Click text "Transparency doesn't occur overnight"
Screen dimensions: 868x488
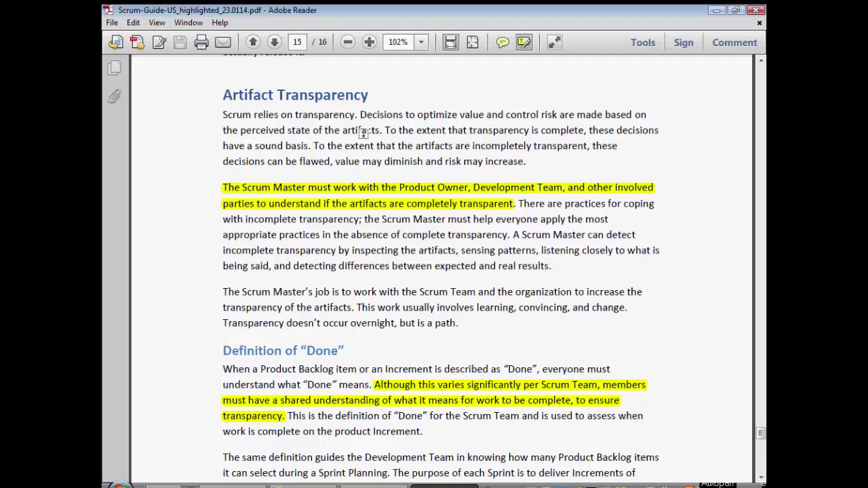(309, 323)
